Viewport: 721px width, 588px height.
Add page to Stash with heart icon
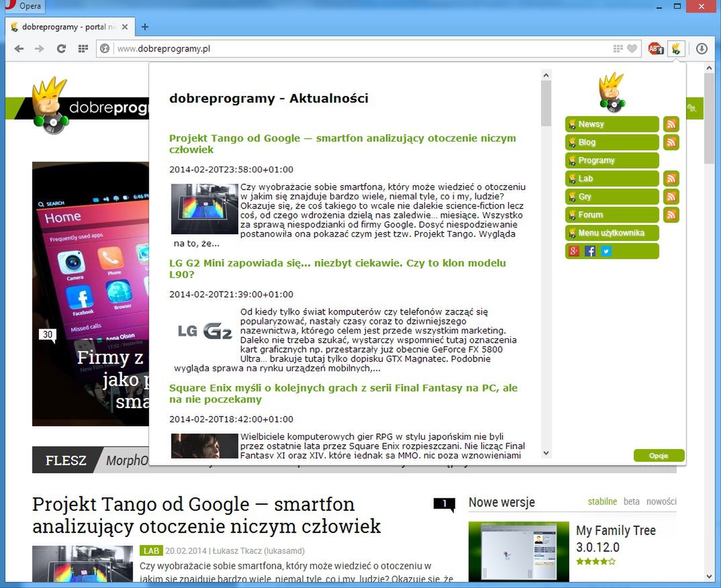coord(632,48)
